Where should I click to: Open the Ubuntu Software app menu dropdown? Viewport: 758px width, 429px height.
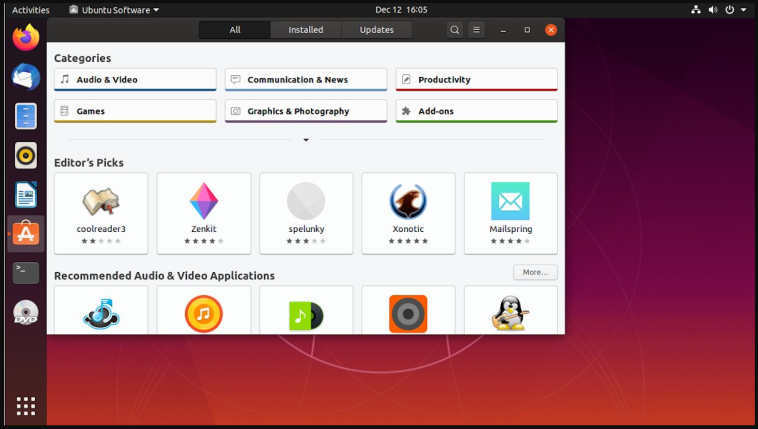pos(113,9)
